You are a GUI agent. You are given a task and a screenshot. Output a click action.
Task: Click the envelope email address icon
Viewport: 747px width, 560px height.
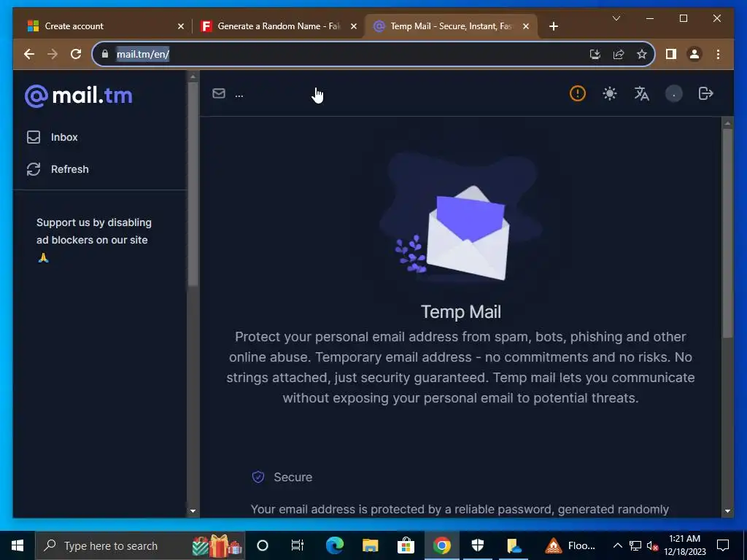click(219, 93)
